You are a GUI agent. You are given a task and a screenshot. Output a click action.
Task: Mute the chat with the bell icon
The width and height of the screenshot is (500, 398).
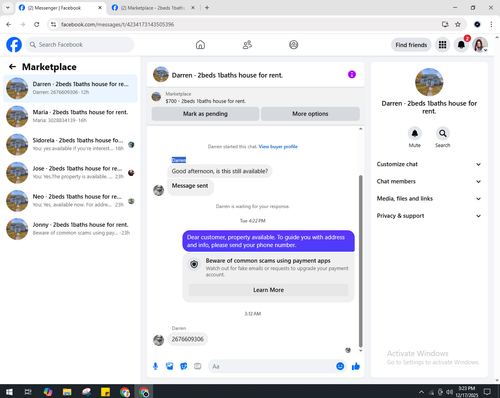pos(414,133)
